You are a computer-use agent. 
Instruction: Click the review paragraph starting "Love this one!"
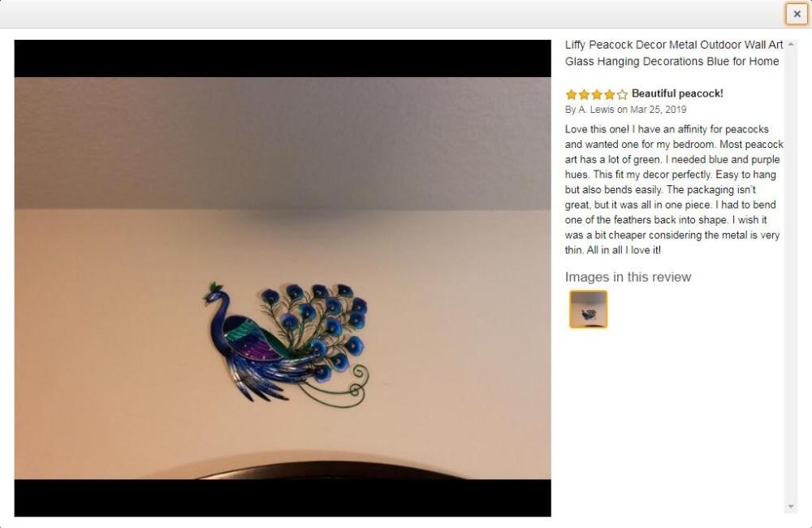pyautogui.click(x=674, y=189)
